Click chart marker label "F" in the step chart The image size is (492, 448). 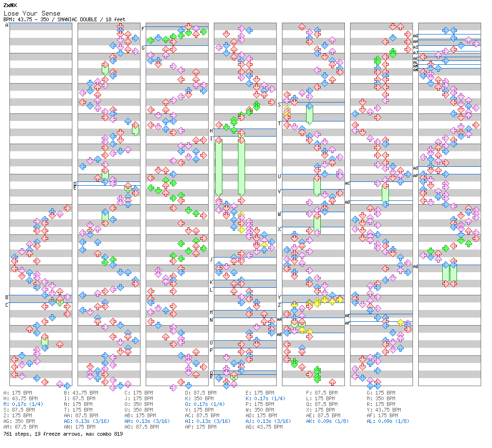coord(143,29)
